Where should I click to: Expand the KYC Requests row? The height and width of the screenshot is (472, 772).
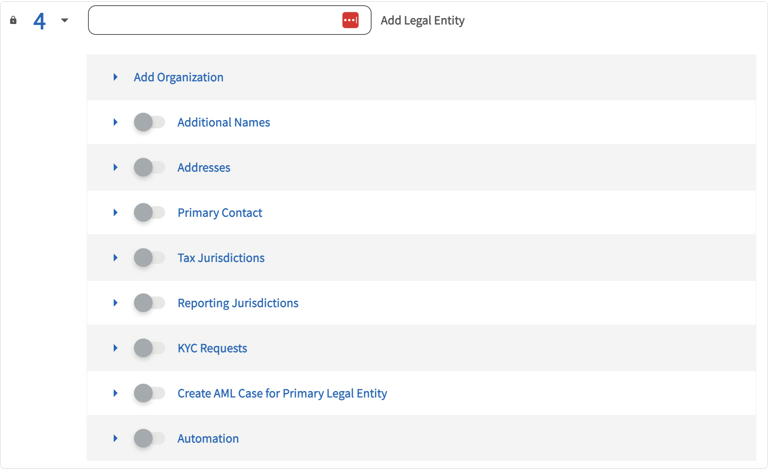click(115, 348)
